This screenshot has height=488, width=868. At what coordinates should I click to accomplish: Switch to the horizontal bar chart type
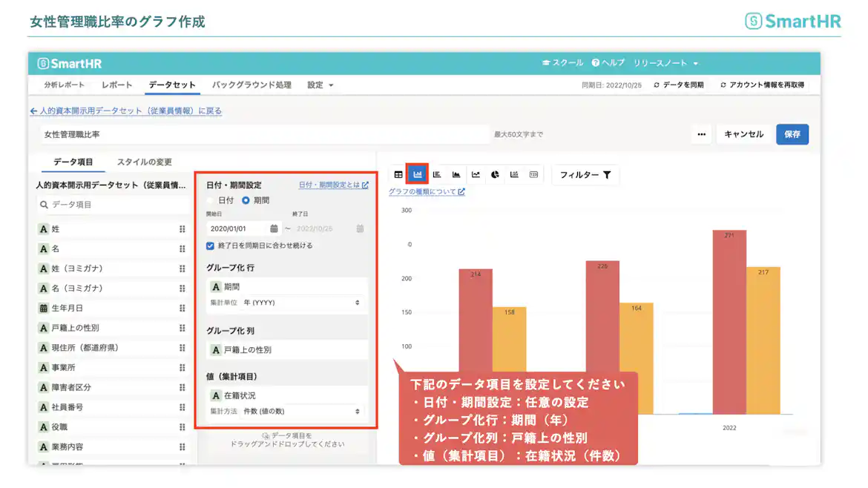(438, 174)
